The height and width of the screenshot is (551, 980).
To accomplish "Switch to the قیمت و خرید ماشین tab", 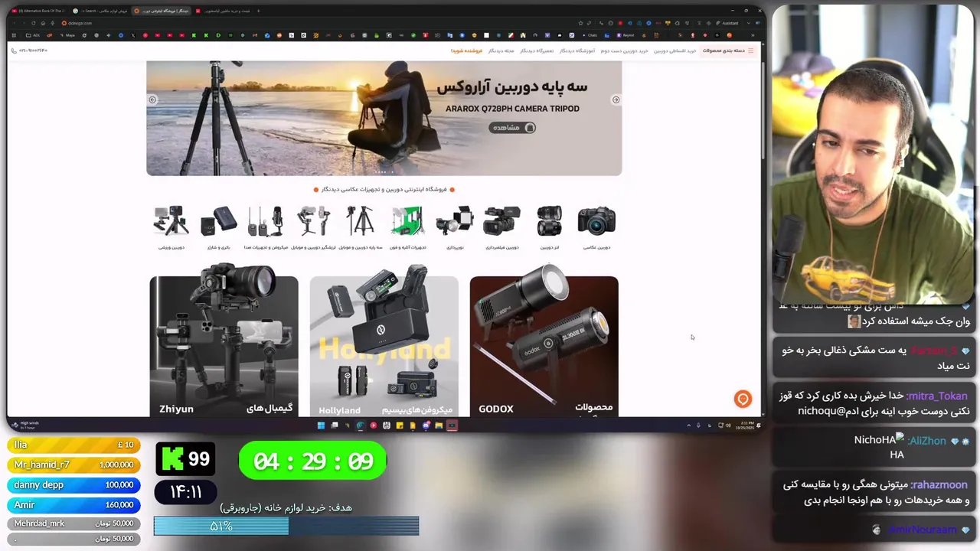I will 222,11.
